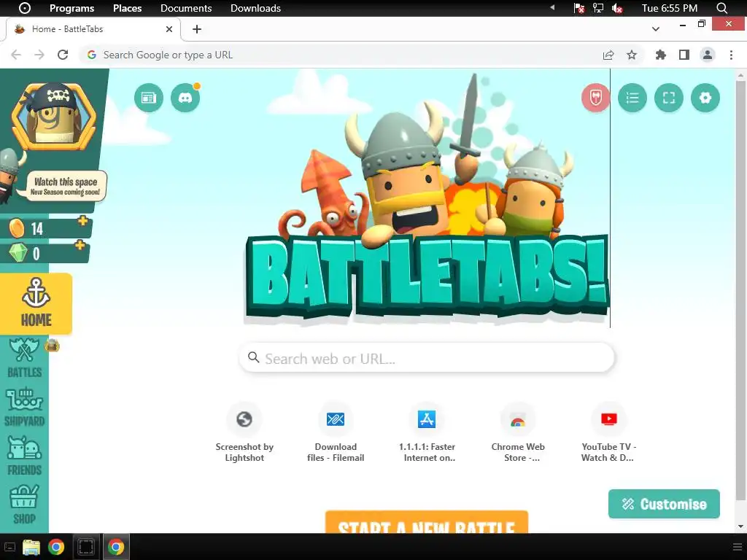This screenshot has width=747, height=560.
Task: Open the FRIENDS section
Action: coord(24,456)
